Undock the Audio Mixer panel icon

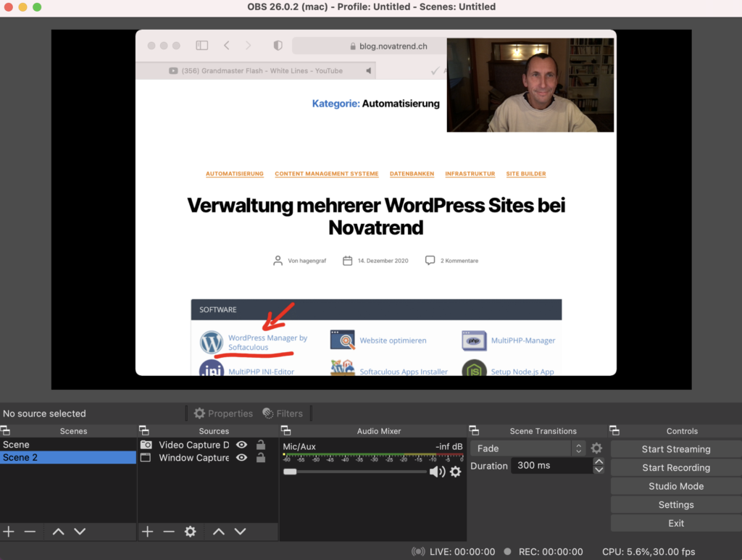pos(285,430)
